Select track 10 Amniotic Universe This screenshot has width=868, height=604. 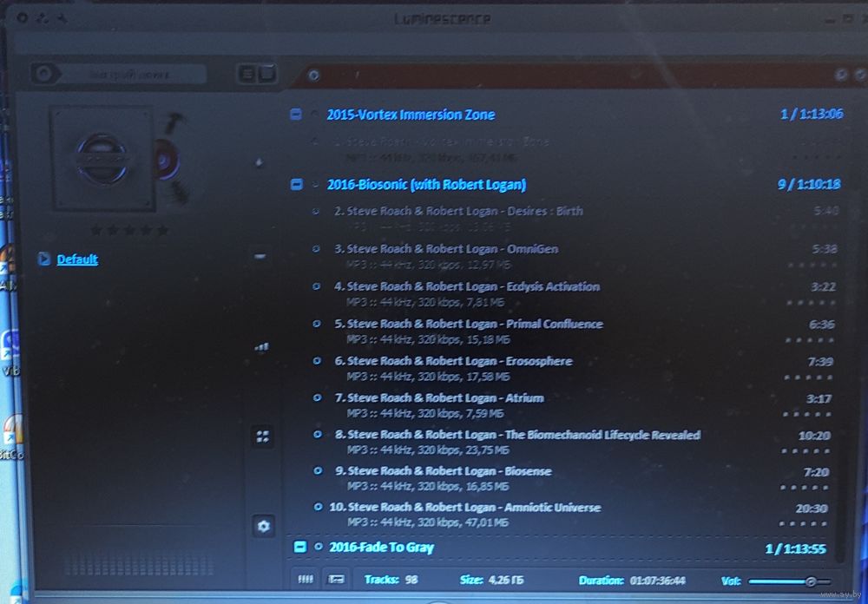465,507
